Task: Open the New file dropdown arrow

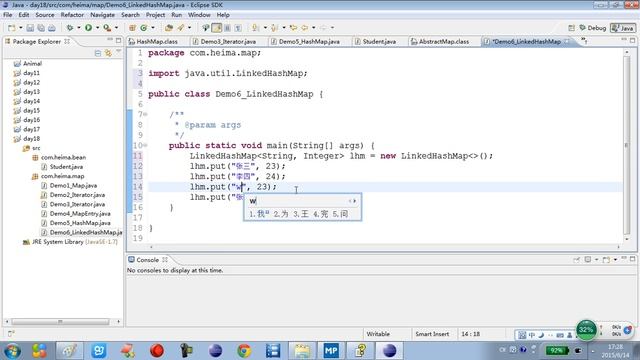Action: point(20,28)
